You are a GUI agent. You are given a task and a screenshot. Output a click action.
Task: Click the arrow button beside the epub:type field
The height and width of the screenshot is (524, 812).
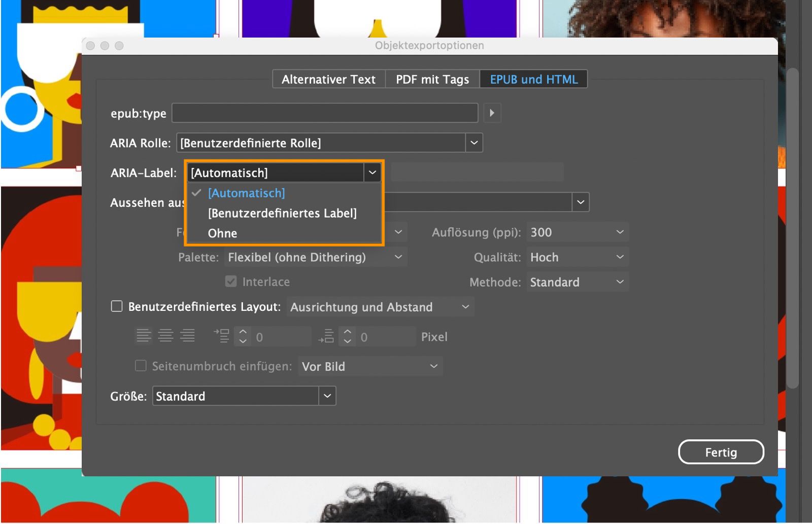pyautogui.click(x=492, y=113)
